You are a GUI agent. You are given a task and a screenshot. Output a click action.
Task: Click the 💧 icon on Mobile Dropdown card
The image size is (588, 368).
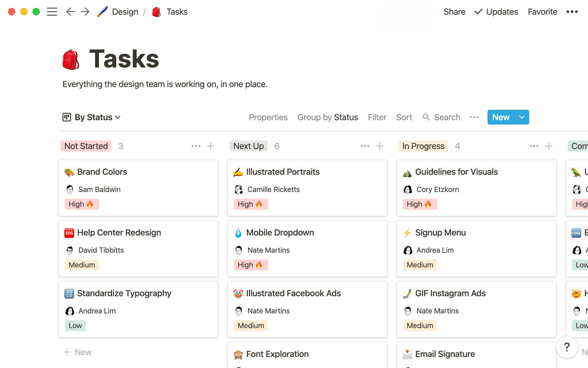pyautogui.click(x=238, y=232)
